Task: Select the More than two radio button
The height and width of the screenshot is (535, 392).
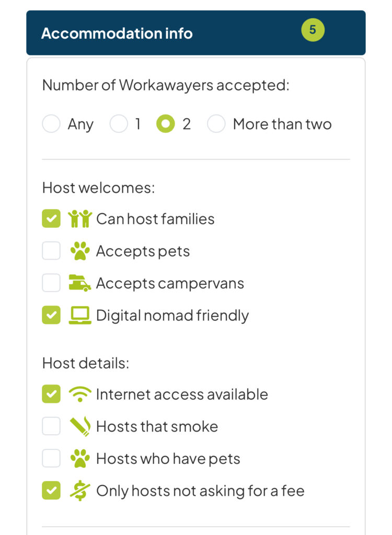Action: 216,124
